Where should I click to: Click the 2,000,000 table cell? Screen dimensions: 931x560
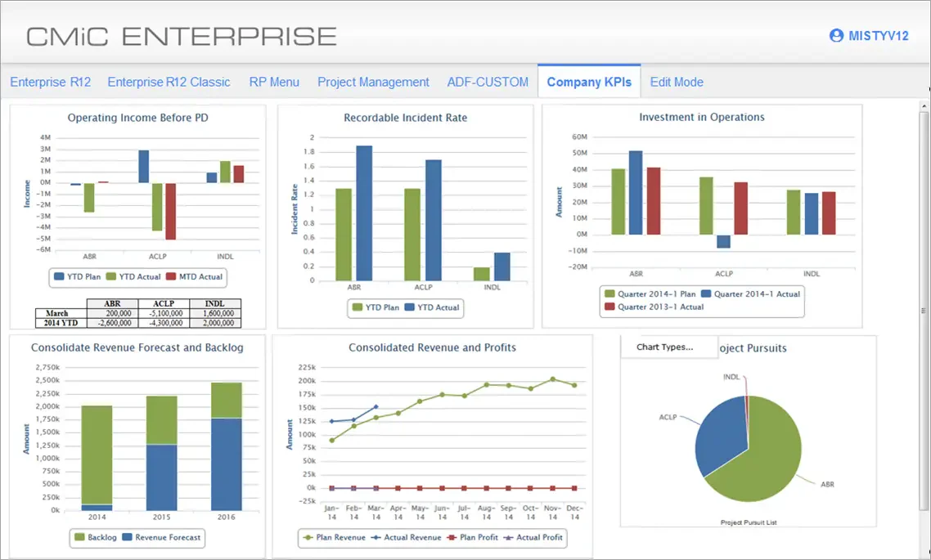point(215,323)
